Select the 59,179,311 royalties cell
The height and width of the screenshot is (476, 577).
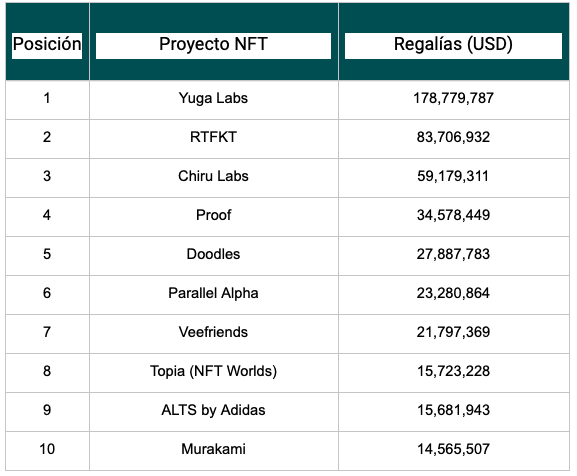coord(454,178)
